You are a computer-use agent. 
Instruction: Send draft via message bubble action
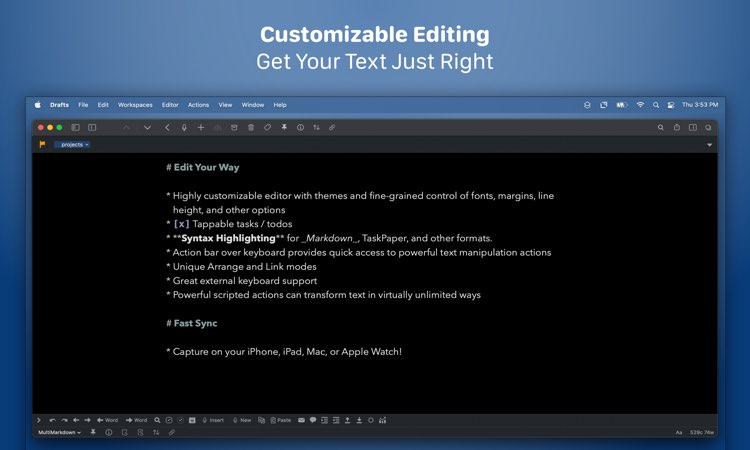click(x=313, y=420)
